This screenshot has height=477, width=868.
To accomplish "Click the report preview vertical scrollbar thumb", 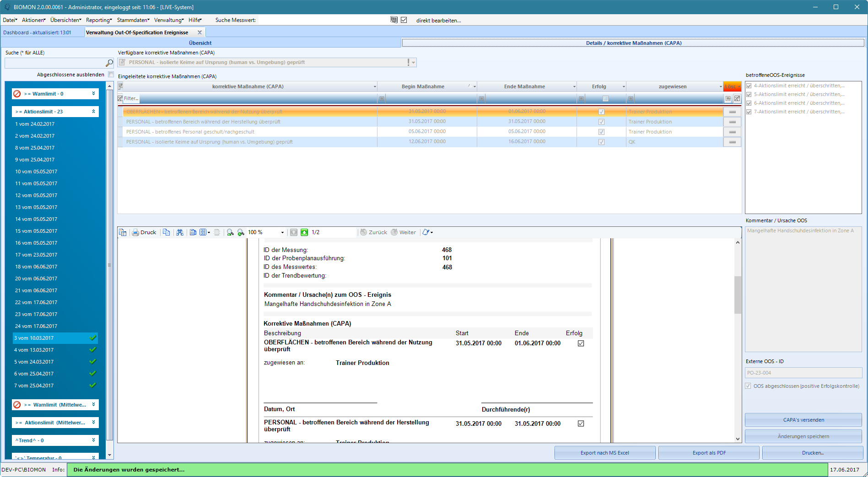I will click(x=738, y=295).
